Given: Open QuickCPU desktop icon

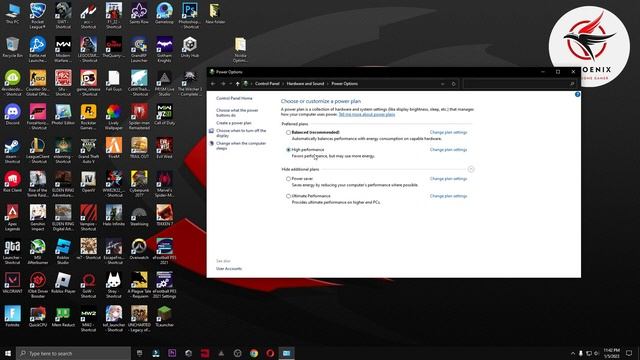Looking at the screenshot, I should pos(38,316).
